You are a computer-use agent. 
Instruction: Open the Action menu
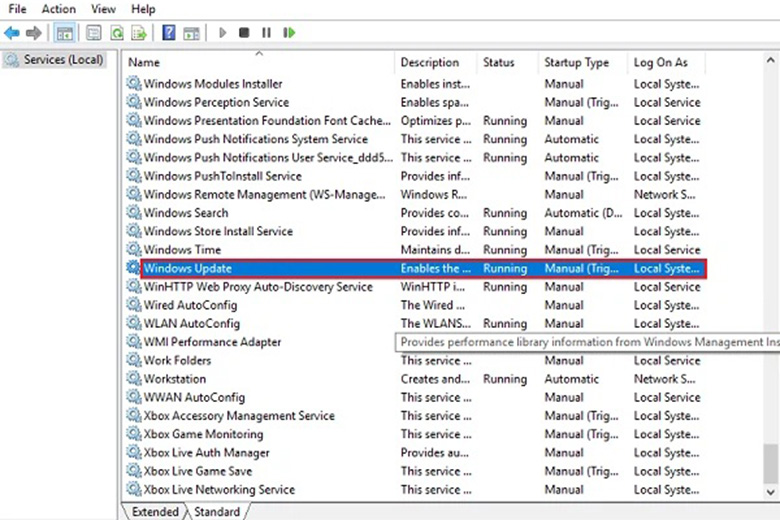click(x=59, y=9)
